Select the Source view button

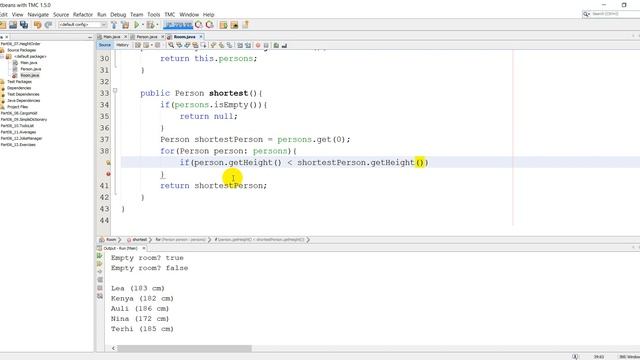coord(104,45)
